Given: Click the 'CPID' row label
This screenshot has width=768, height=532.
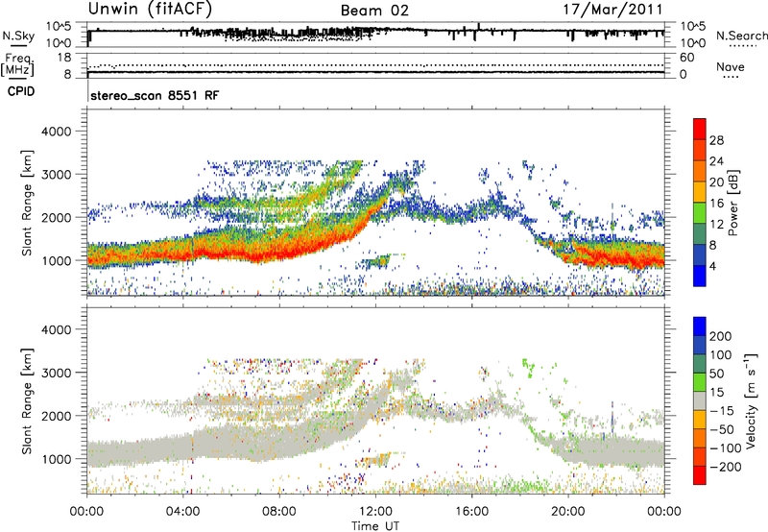Looking at the screenshot, I should [21, 91].
